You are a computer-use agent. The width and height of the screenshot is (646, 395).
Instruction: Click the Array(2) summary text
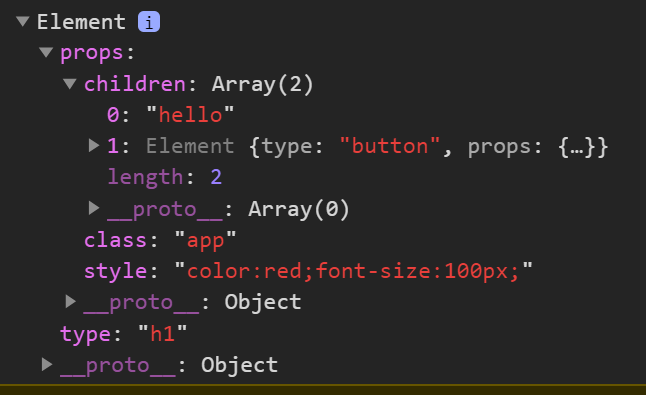pyautogui.click(x=262, y=84)
